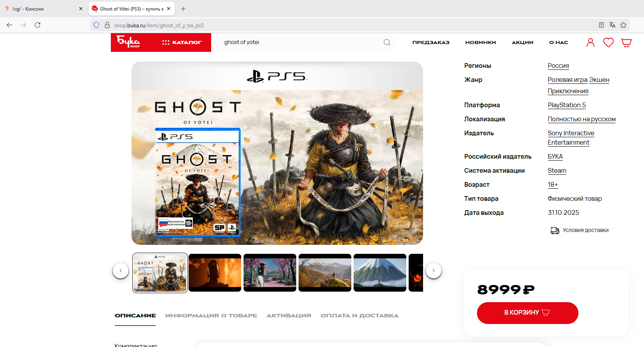Open the О нас page
The image size is (644, 347).
(x=559, y=42)
